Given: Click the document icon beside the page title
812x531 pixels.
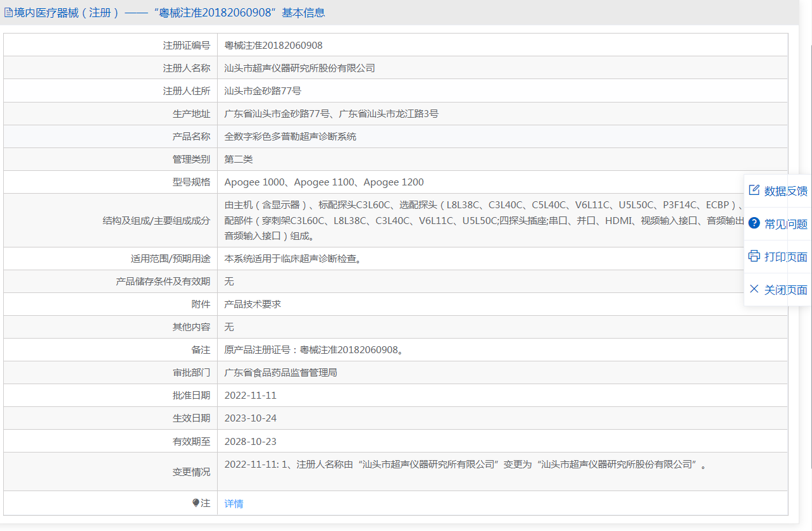Looking at the screenshot, I should pos(9,13).
